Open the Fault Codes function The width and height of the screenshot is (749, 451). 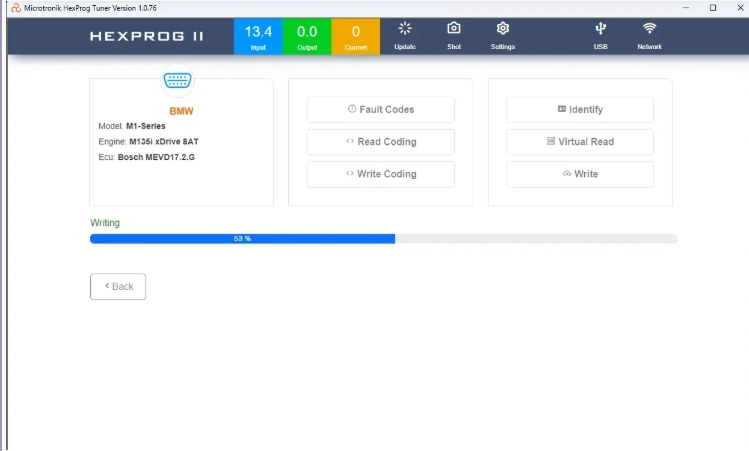pos(381,109)
